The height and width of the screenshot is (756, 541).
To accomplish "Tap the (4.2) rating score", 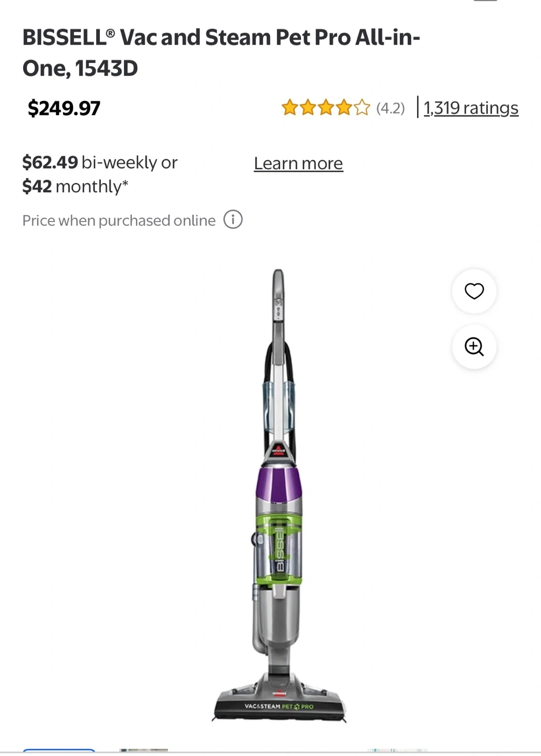I will click(x=390, y=108).
